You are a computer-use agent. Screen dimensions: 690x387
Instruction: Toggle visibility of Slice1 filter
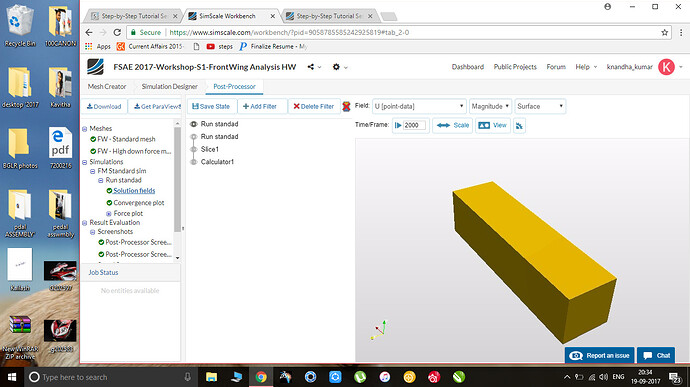pyautogui.click(x=194, y=150)
